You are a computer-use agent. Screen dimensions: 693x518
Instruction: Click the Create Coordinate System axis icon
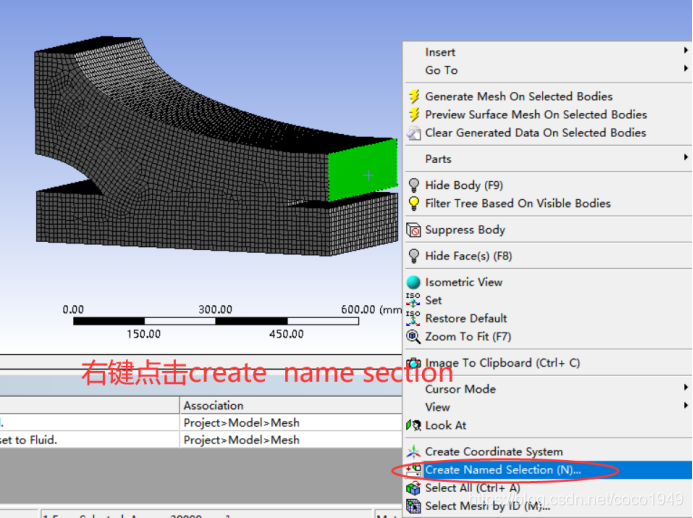[414, 452]
